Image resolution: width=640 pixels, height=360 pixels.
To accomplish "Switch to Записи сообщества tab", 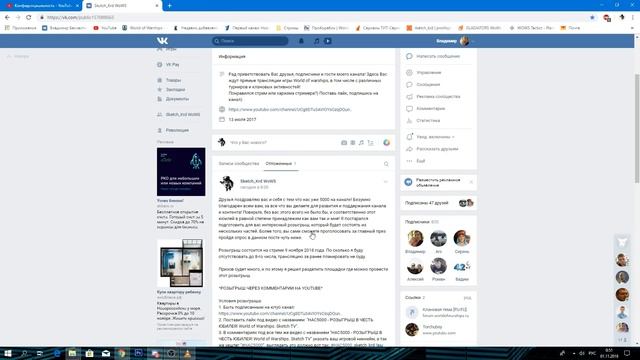I will coord(239,164).
